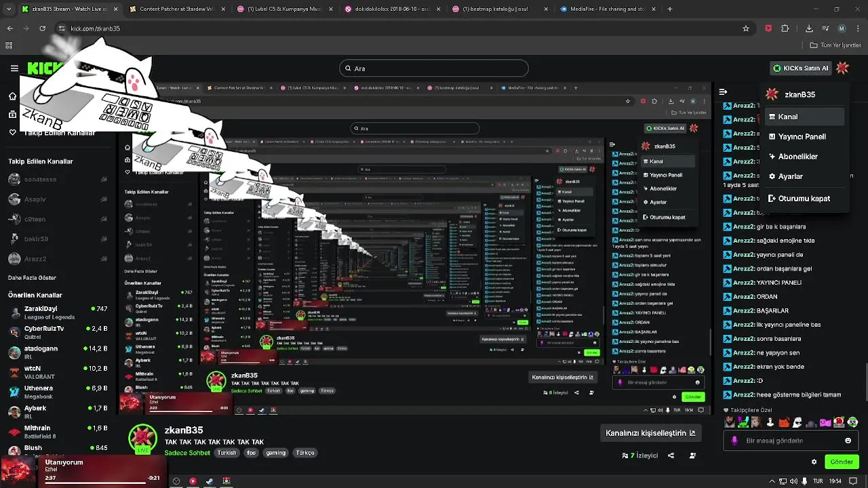Select Kanal from the profile menu

804,117
